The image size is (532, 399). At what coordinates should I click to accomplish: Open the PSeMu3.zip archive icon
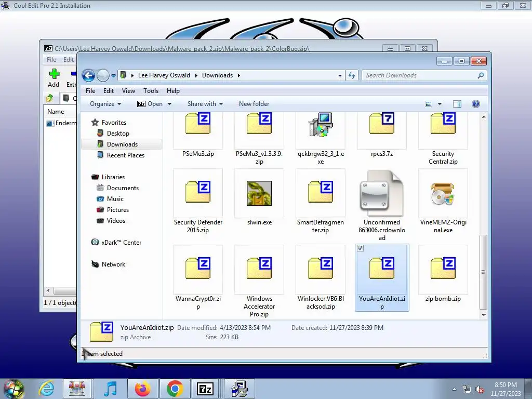point(198,124)
